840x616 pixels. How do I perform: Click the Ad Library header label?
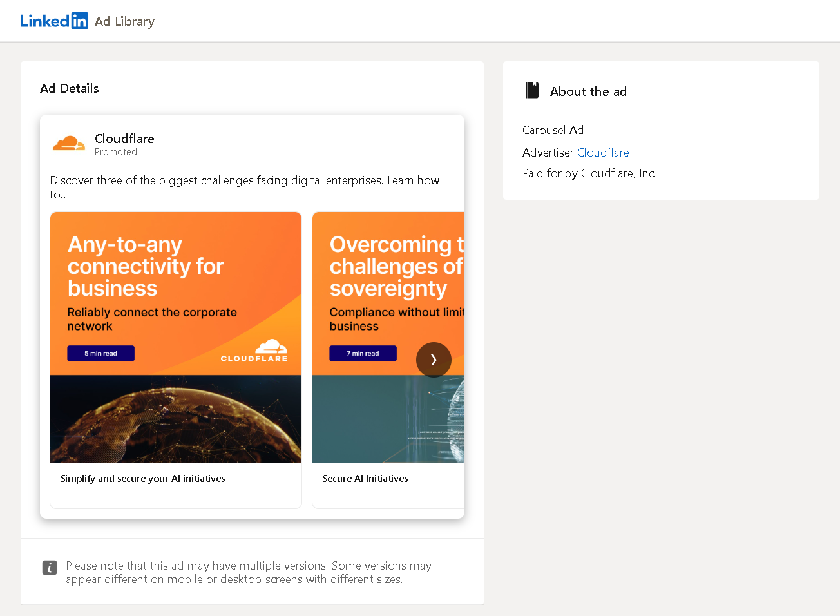(124, 21)
